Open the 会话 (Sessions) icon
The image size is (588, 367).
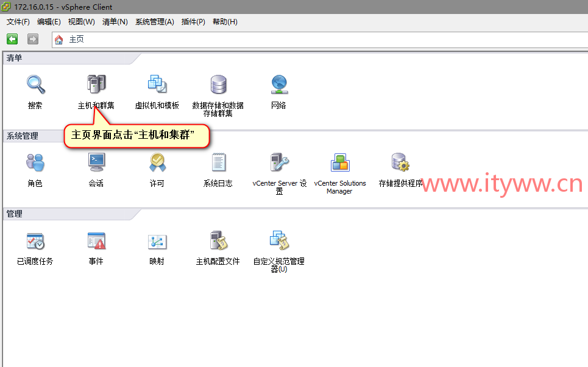[x=96, y=162]
